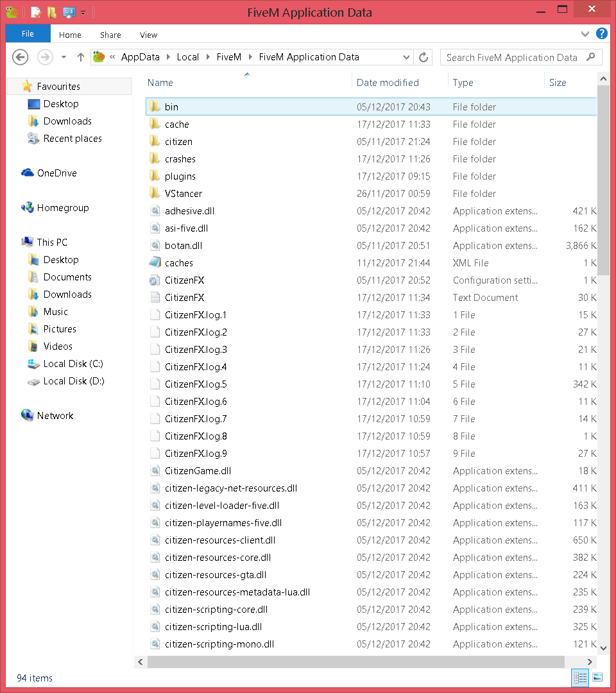Click the Properties quick access icon

pyautogui.click(x=36, y=12)
